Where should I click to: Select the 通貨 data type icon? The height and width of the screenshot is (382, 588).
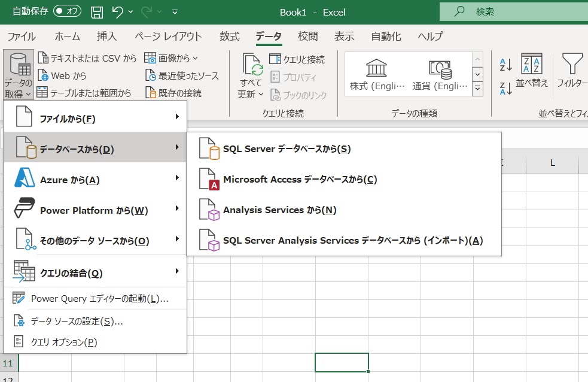[439, 69]
